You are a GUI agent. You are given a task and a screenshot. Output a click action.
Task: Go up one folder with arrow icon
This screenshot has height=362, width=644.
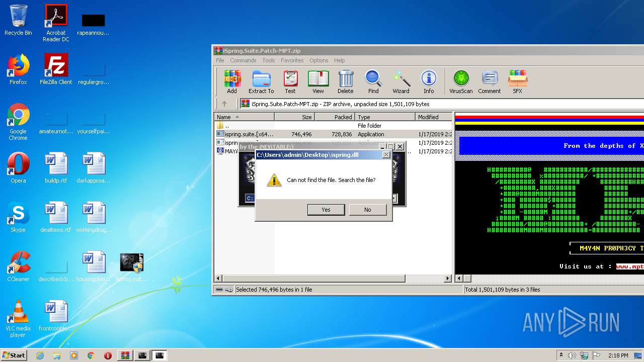(224, 104)
